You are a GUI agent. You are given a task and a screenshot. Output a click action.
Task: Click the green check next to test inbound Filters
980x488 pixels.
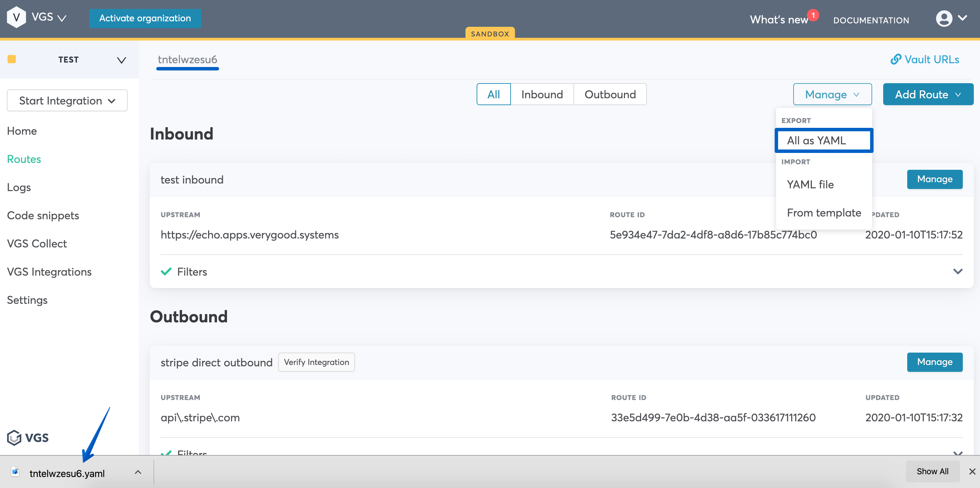tap(166, 271)
